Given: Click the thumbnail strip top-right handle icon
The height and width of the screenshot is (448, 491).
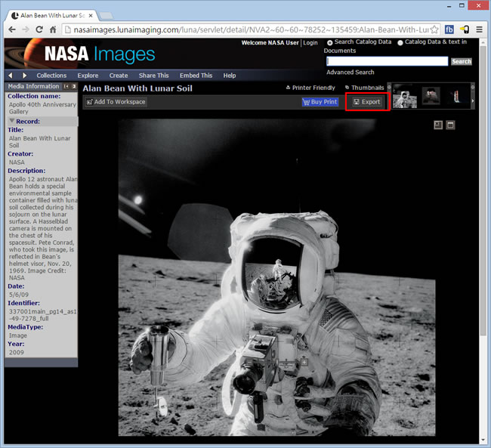Looking at the screenshot, I should tap(473, 87).
